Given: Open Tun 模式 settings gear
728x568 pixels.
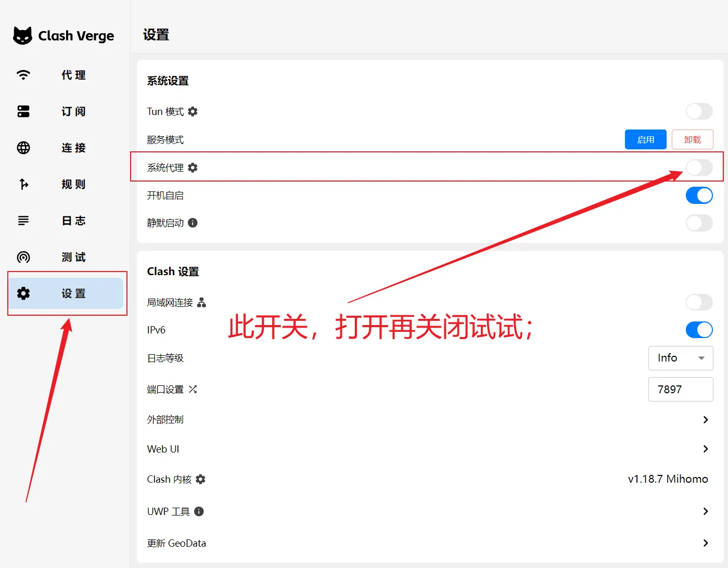Looking at the screenshot, I should [x=193, y=111].
